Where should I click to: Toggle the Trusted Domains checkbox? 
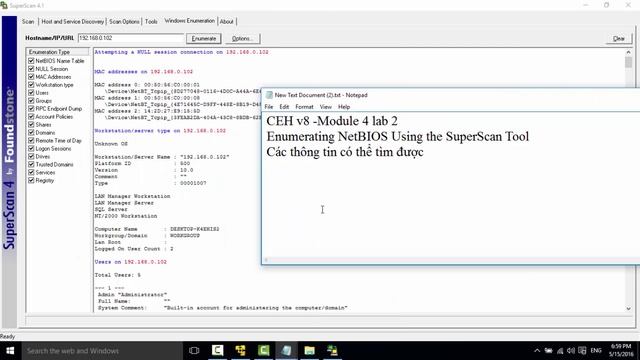point(31,164)
